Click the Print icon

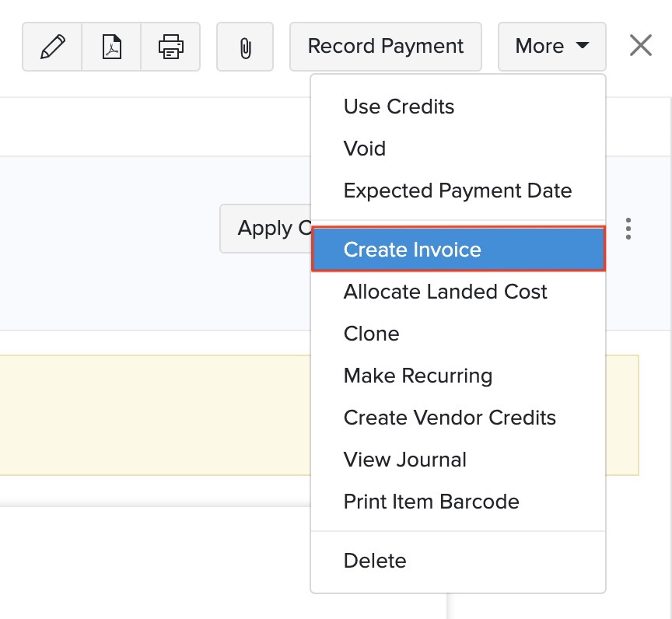tap(170, 46)
